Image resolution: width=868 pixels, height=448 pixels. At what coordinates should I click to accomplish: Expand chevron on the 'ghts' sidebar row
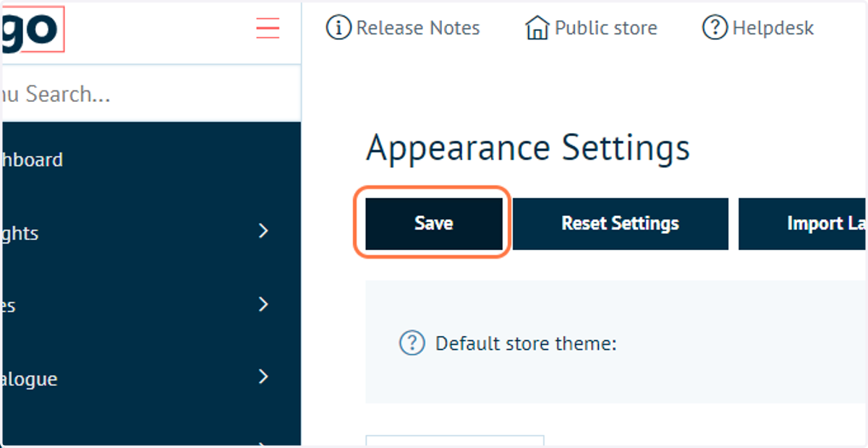pyautogui.click(x=264, y=231)
